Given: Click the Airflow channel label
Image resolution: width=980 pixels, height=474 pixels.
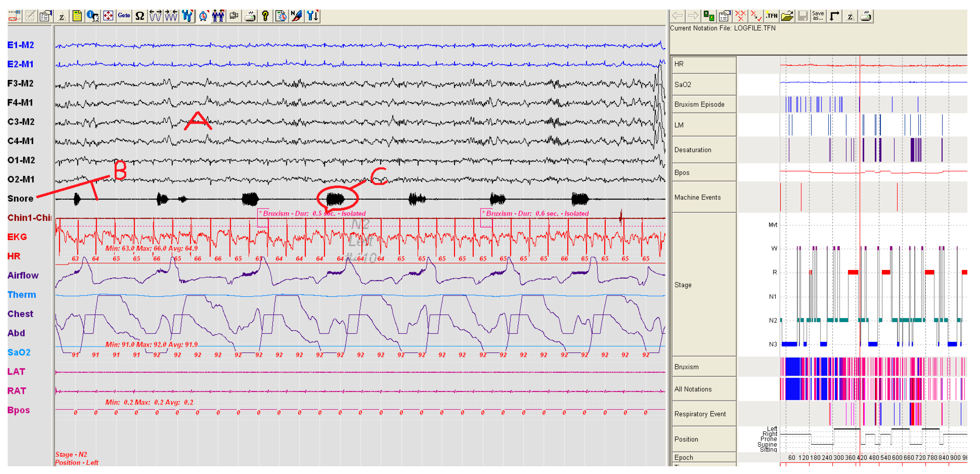Looking at the screenshot, I should pyautogui.click(x=23, y=275).
